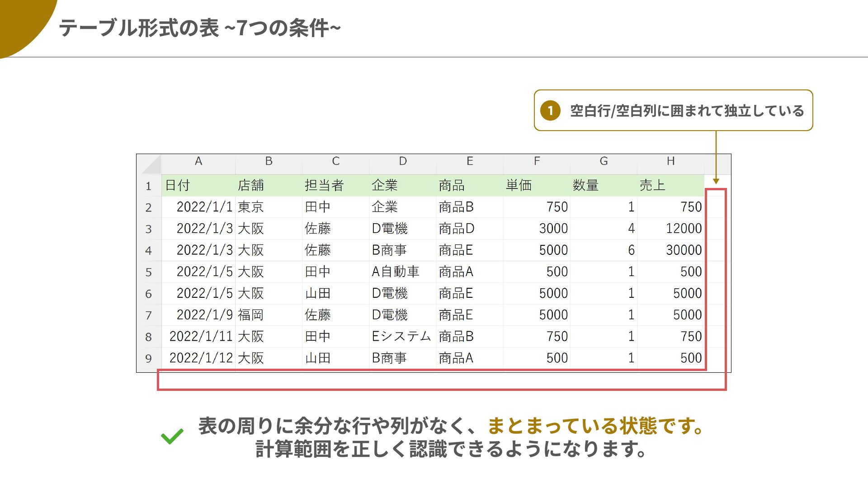Viewport: 868px width, 488px height.
Task: Select the quantity cell containing 6
Action: 604,250
